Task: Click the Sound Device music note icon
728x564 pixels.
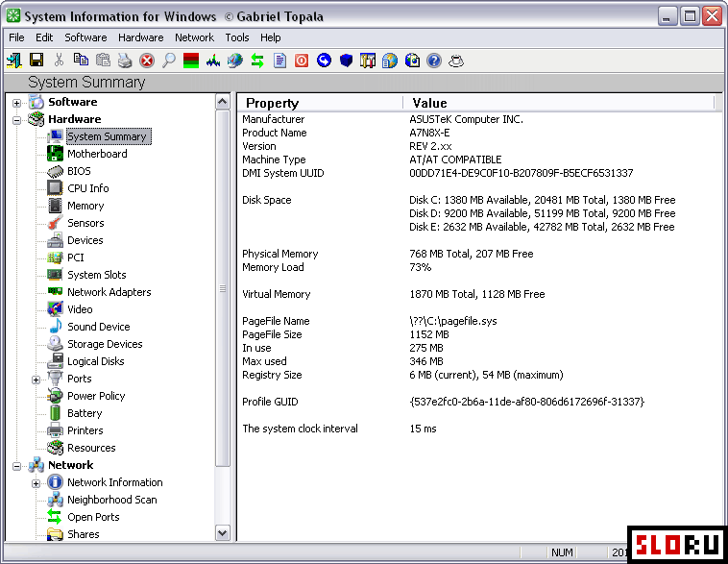Action: 56,327
